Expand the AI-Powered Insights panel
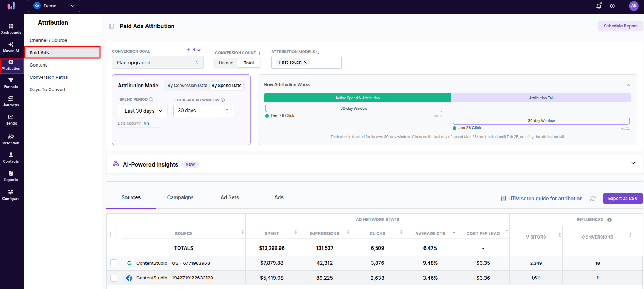 tap(633, 163)
